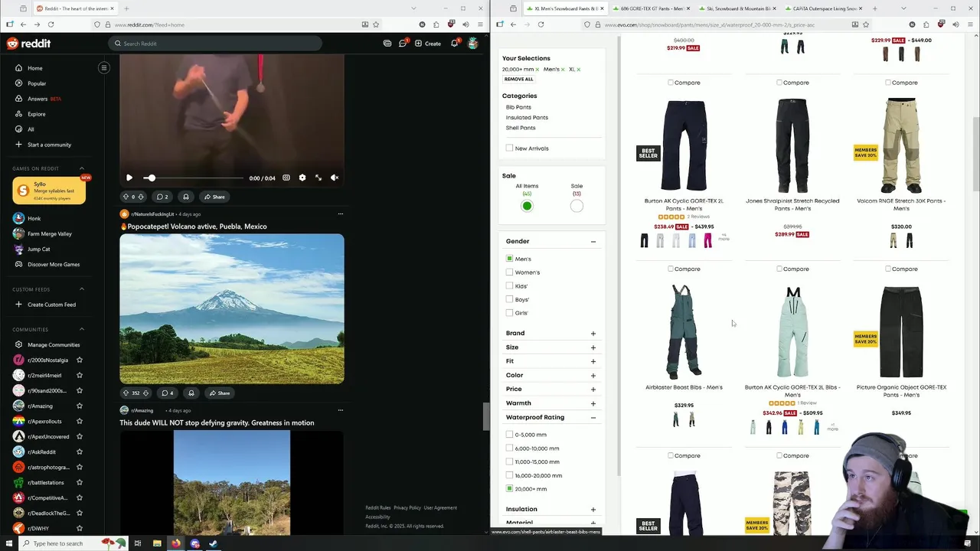Check Compare for Airblaster Beast Bibs
Screen dimensions: 980x551
[x=671, y=269]
